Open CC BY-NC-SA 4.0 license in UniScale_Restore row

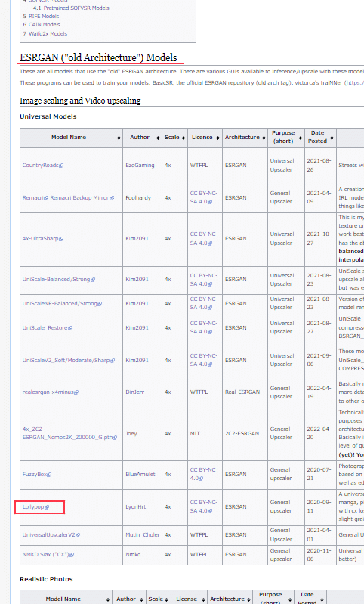[x=204, y=327]
